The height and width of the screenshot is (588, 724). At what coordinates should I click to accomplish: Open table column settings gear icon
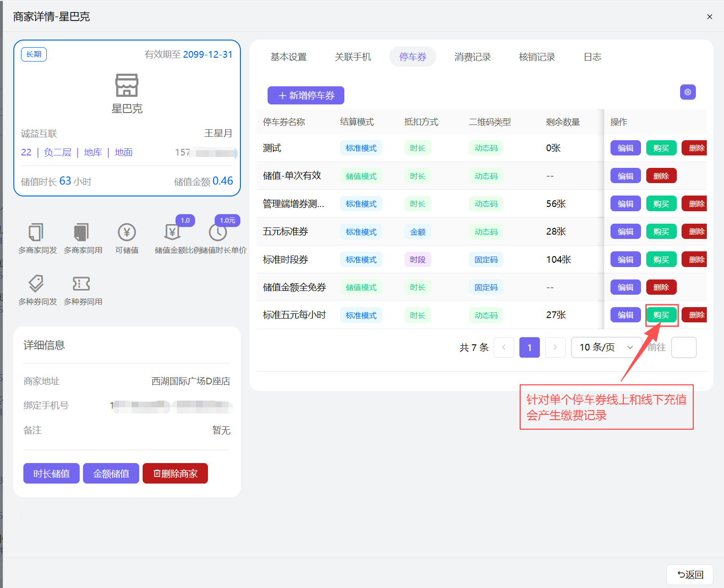pos(687,92)
